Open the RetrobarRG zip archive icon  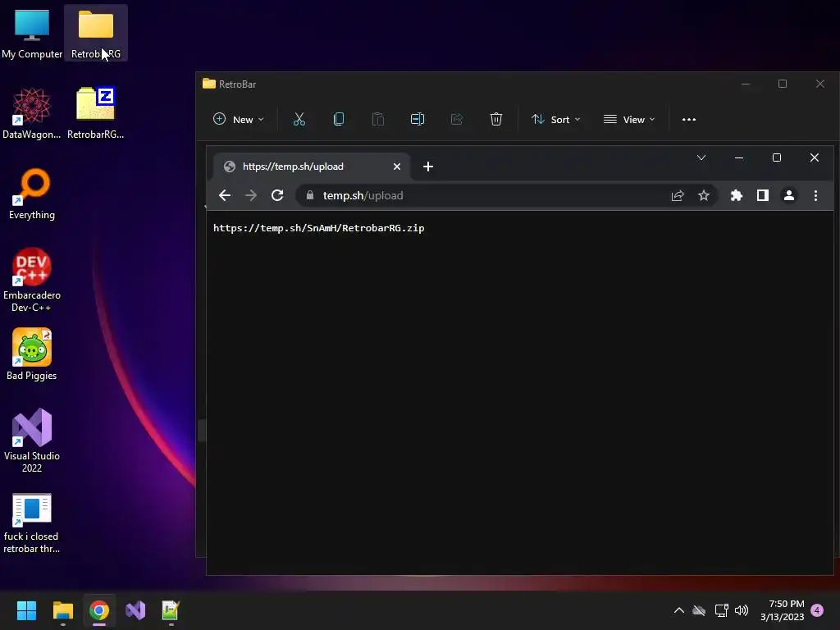coord(95,113)
